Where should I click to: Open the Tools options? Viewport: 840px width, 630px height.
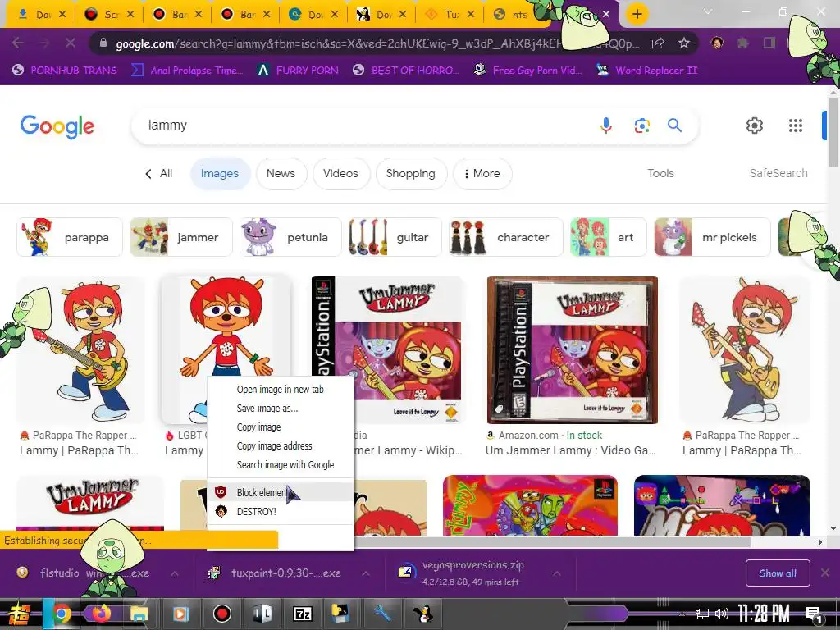660,174
